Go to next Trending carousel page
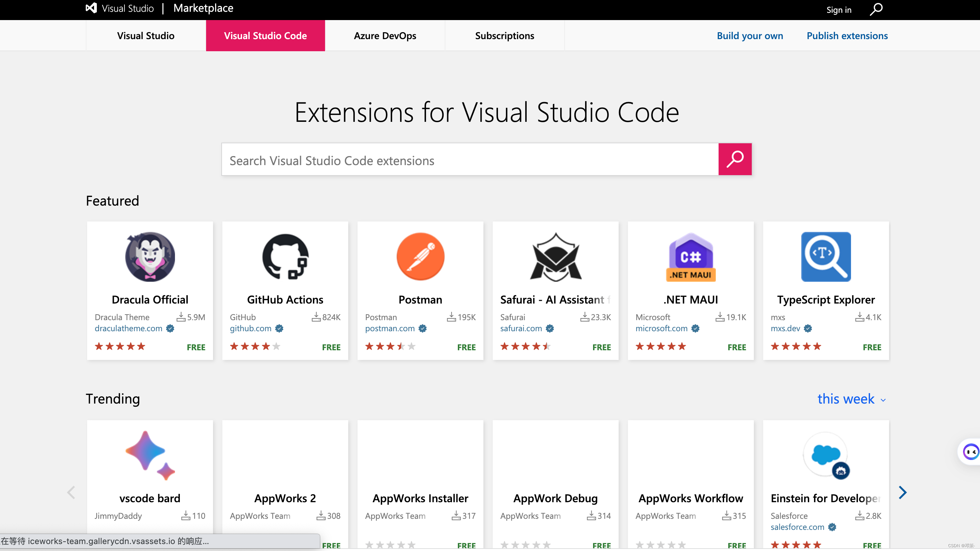This screenshot has height=551, width=980. pyautogui.click(x=903, y=493)
